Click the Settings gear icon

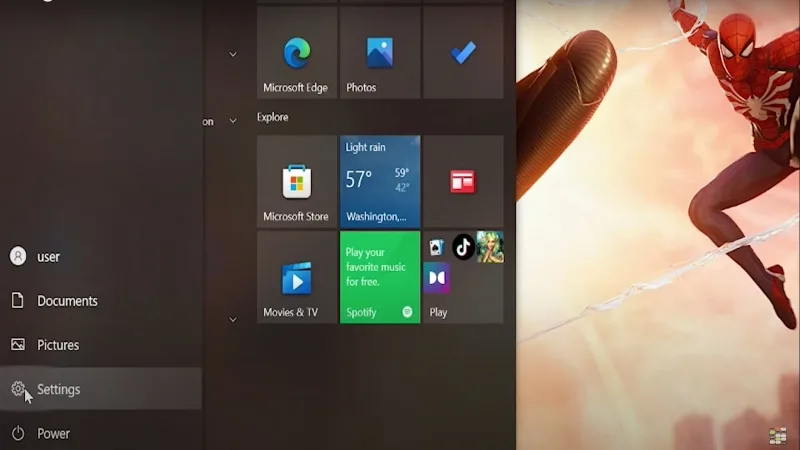point(18,389)
